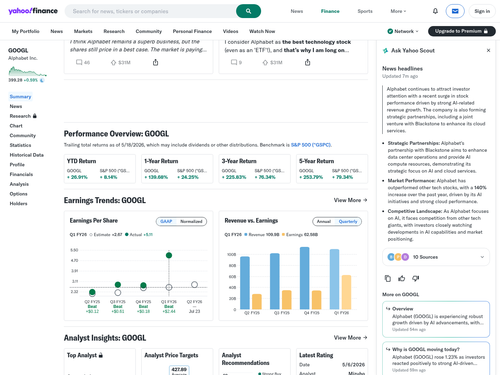The image size is (500, 375).
Task: Select GAAP earnings per share view
Action: pyautogui.click(x=166, y=221)
